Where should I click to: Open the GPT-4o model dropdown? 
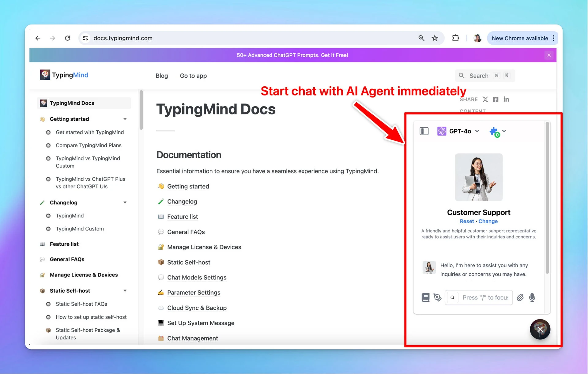[458, 131]
